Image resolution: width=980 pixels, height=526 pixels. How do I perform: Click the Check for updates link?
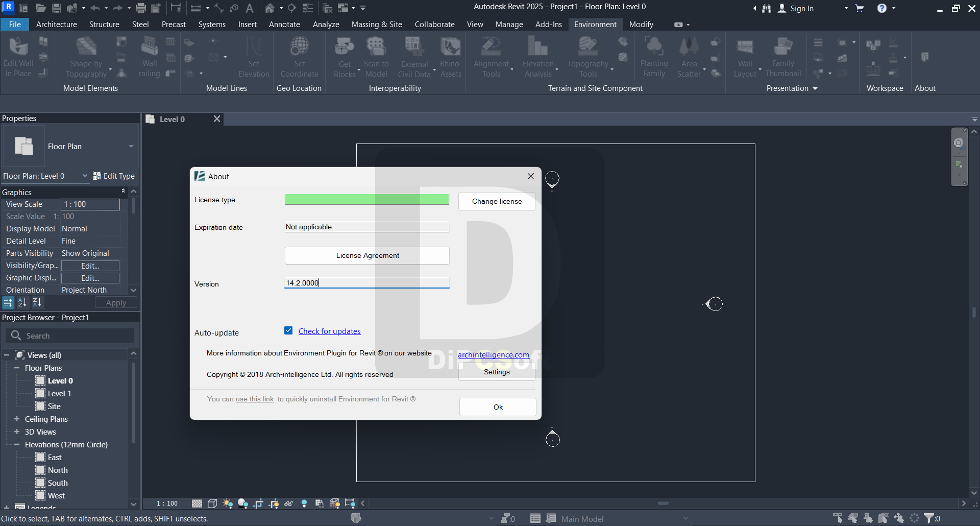tap(329, 331)
